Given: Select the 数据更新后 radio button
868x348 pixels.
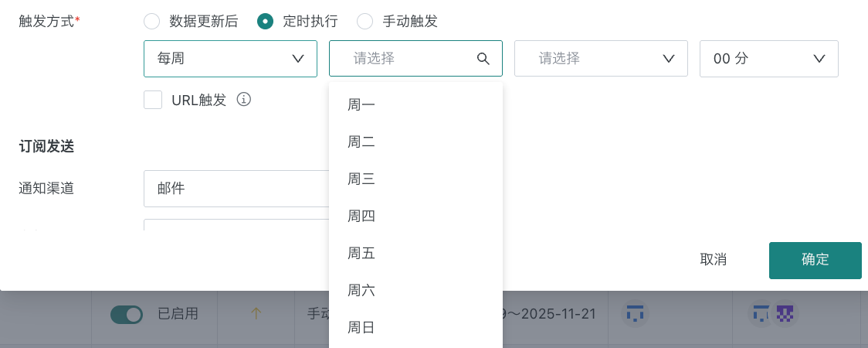Looking at the screenshot, I should (151, 22).
